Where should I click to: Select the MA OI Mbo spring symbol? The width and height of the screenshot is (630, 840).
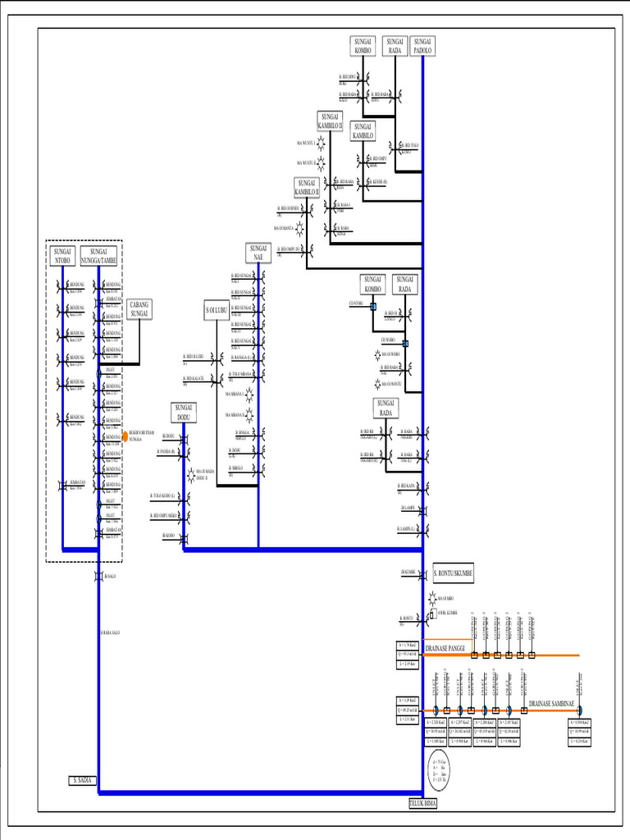click(433, 598)
